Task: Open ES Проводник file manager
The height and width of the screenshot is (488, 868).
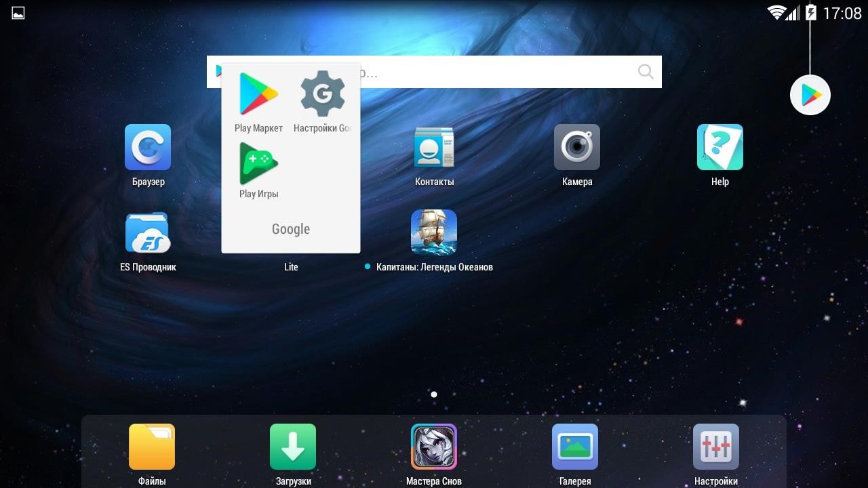Action: (x=148, y=232)
